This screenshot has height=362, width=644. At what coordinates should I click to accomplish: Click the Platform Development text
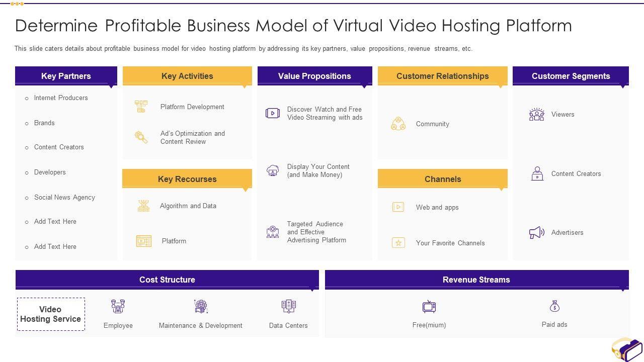click(x=192, y=107)
